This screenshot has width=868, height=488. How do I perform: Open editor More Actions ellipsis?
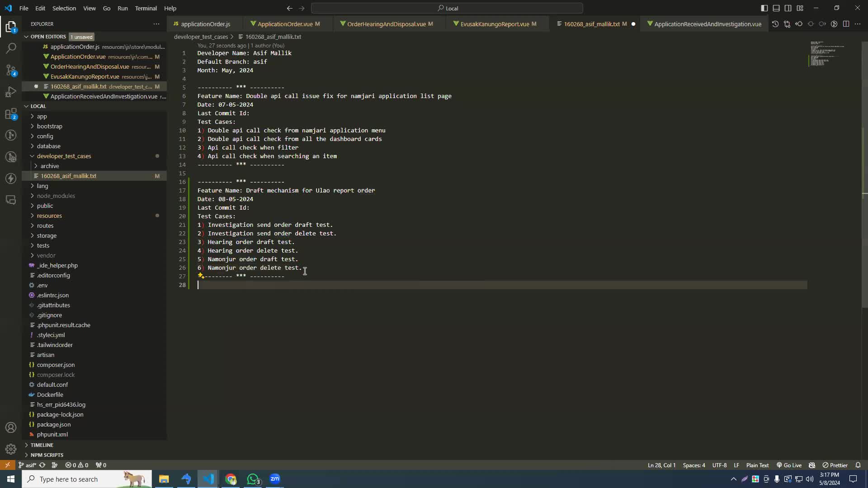tap(858, 24)
